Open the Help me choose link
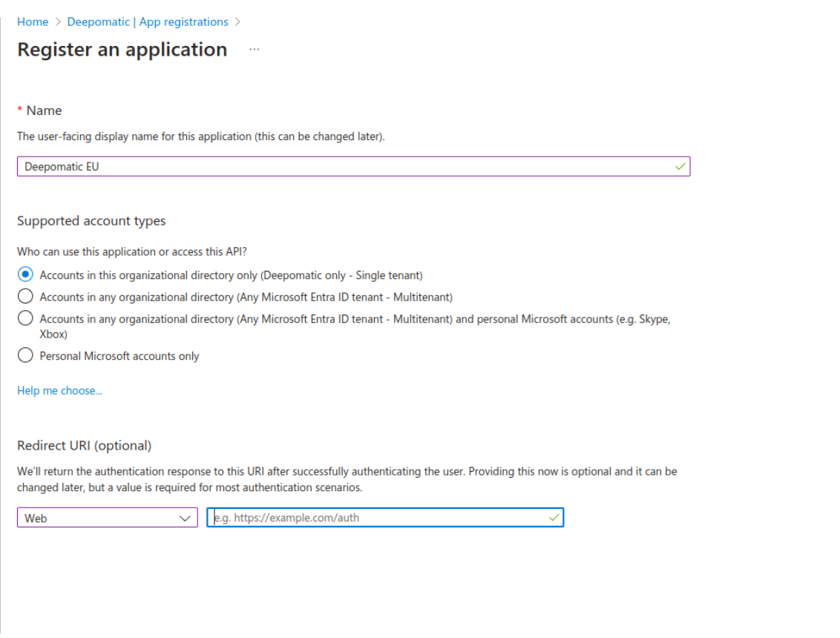The image size is (840, 638). click(59, 391)
